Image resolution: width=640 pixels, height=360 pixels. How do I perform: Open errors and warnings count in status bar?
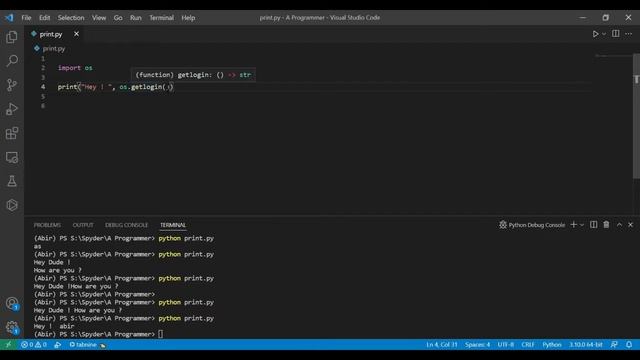coord(34,345)
